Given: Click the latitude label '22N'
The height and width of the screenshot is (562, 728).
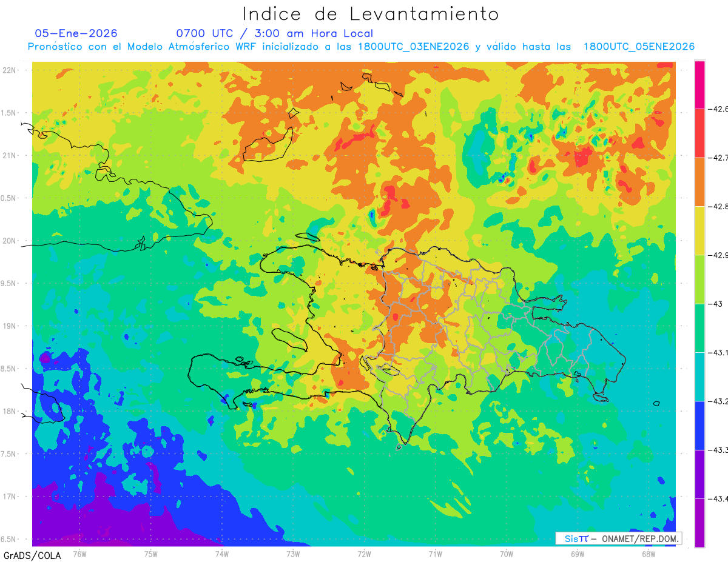Looking at the screenshot, I should coord(10,70).
